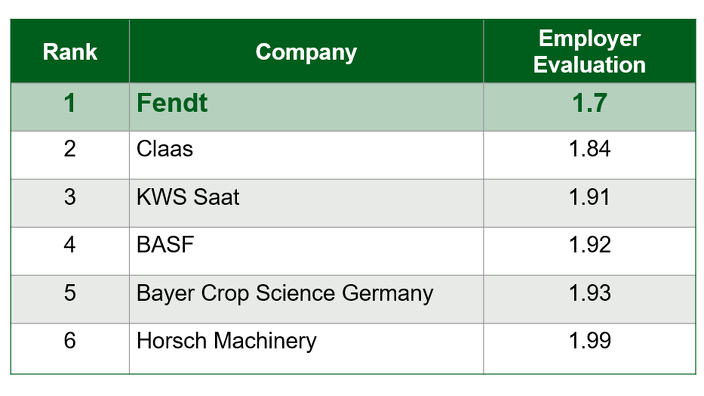Click rank number 1 cell
Screen dimensions: 704x396
point(70,107)
